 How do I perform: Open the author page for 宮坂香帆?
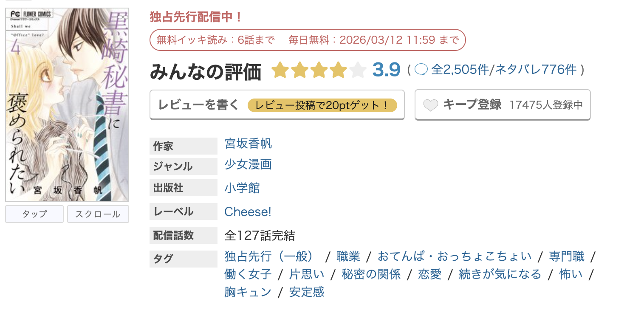248,144
